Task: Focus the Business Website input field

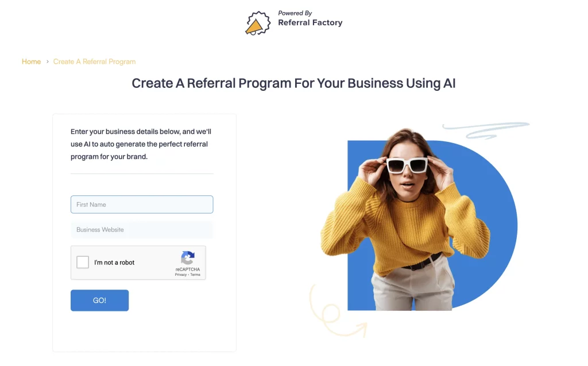Action: [x=142, y=230]
